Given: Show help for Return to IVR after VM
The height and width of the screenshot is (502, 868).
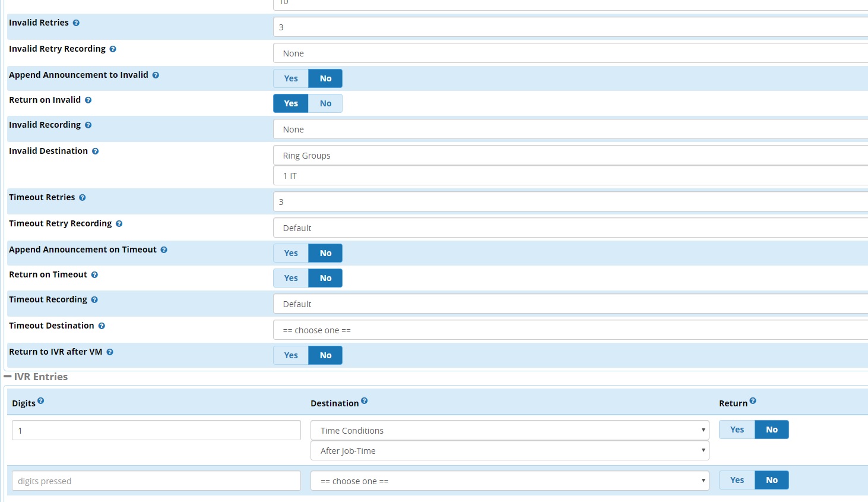Looking at the screenshot, I should (110, 352).
